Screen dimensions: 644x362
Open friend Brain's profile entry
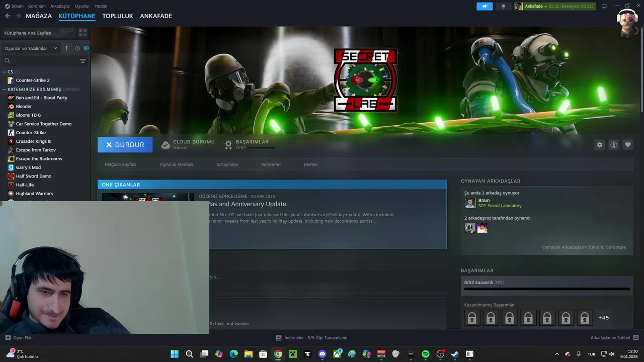pos(494,203)
